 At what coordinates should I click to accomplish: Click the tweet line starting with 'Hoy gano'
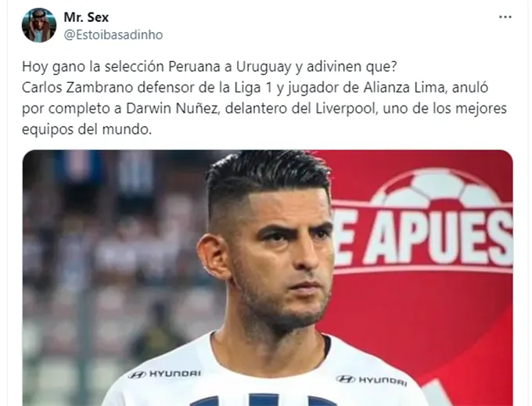(209, 66)
